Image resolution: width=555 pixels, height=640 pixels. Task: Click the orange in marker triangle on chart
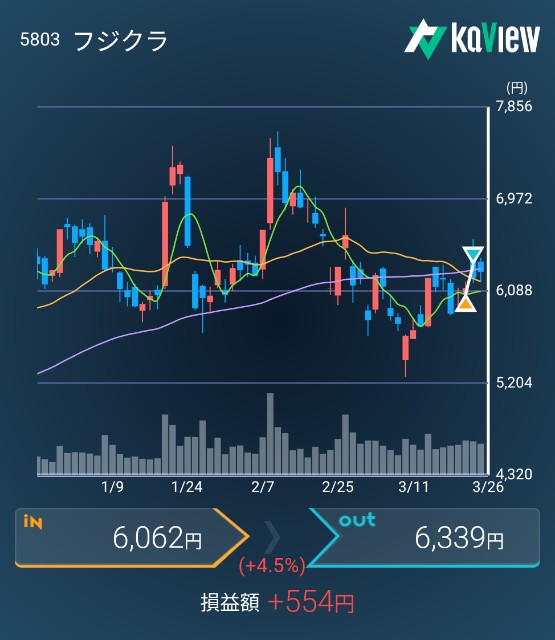pyautogui.click(x=465, y=303)
